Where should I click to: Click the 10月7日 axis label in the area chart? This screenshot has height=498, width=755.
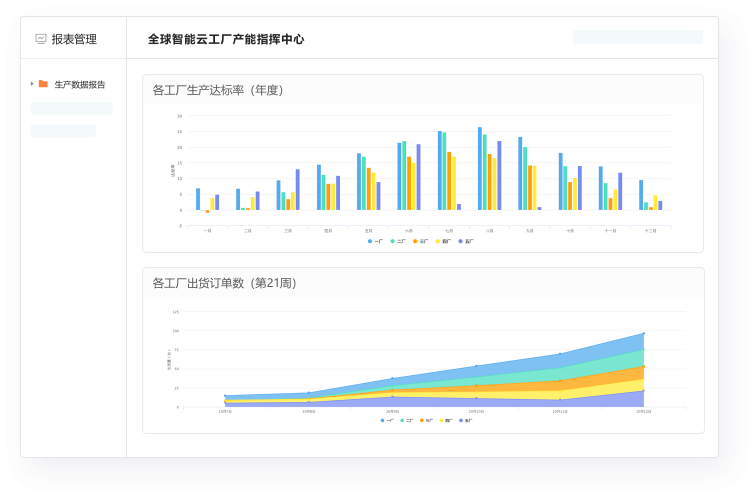pyautogui.click(x=225, y=411)
